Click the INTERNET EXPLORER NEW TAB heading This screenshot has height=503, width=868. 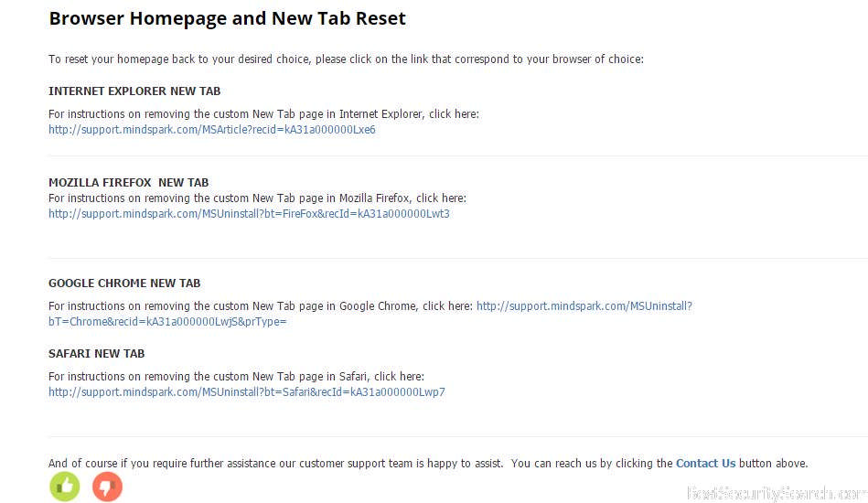point(134,91)
